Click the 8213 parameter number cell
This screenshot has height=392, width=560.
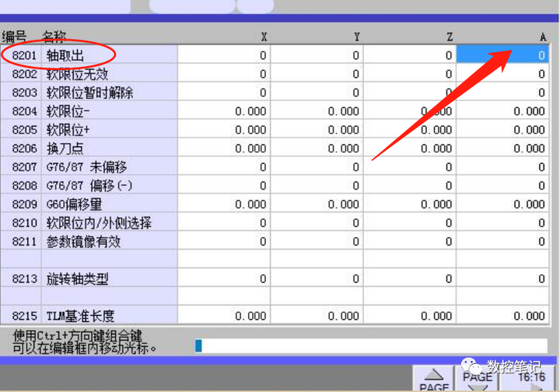[x=21, y=278]
